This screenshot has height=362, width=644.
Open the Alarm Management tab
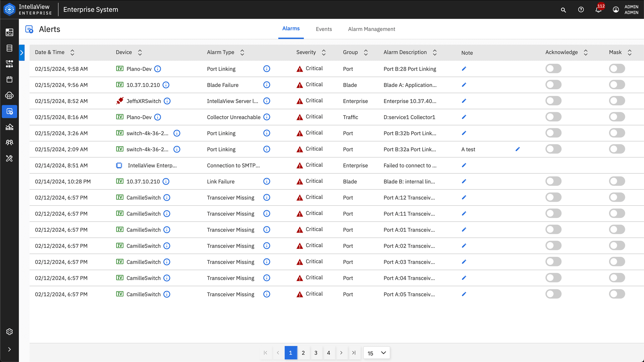(371, 29)
